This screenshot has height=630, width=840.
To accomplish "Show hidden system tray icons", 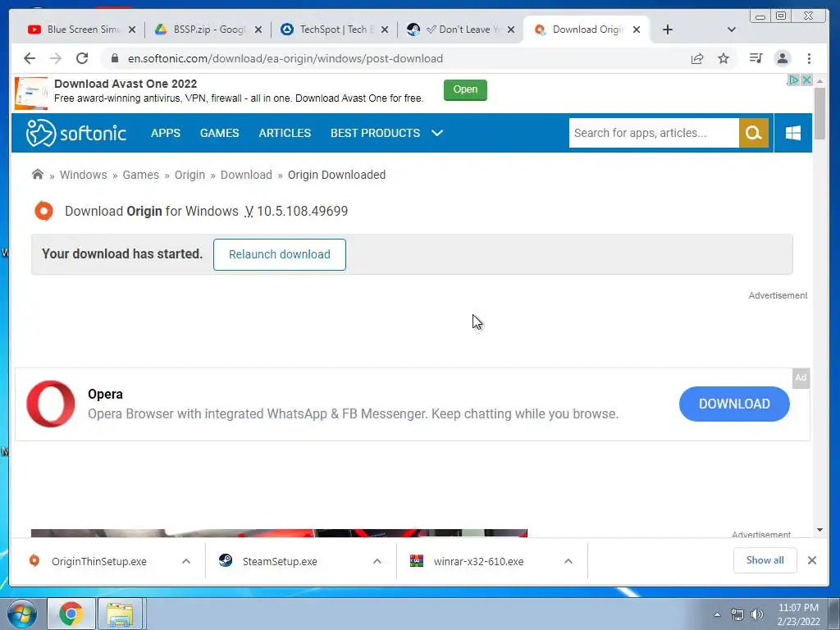I will click(x=717, y=614).
